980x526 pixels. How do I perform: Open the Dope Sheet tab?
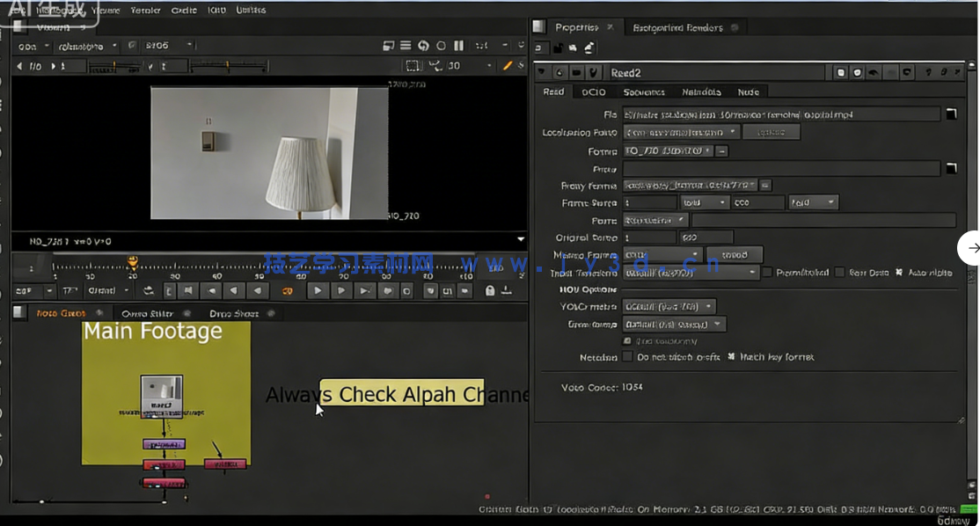click(x=234, y=313)
